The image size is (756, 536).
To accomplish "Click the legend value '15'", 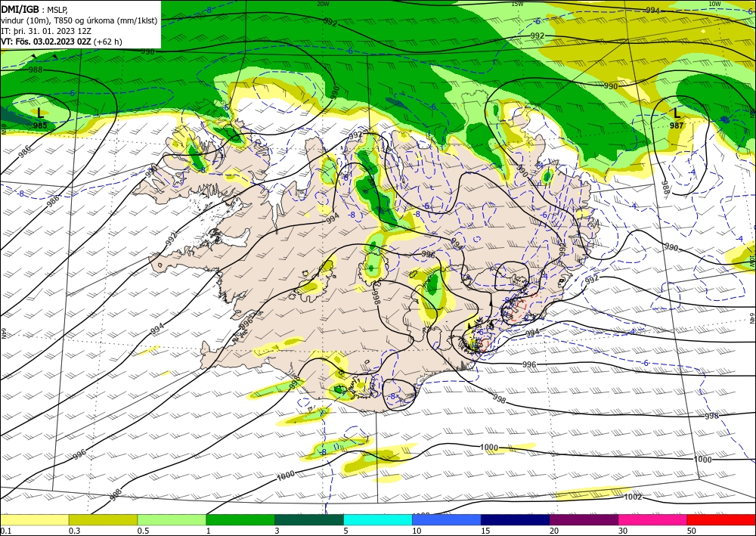I will 485,531.
